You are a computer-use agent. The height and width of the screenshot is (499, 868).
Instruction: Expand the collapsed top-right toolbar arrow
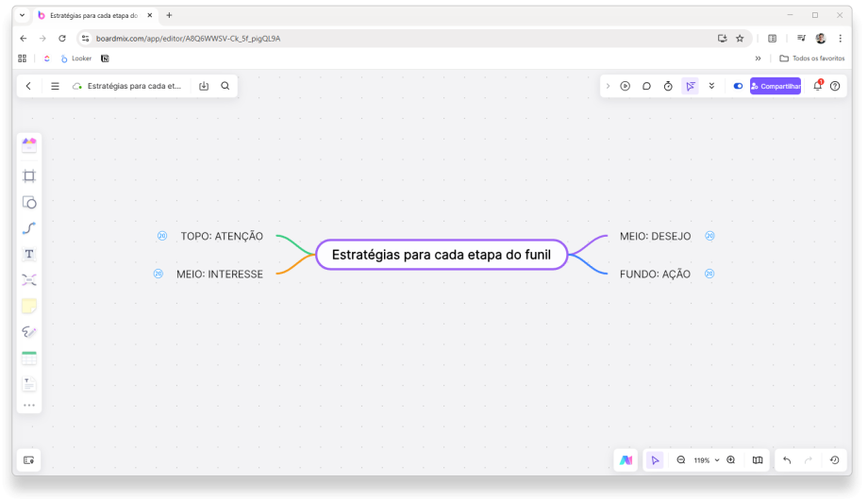click(x=608, y=86)
